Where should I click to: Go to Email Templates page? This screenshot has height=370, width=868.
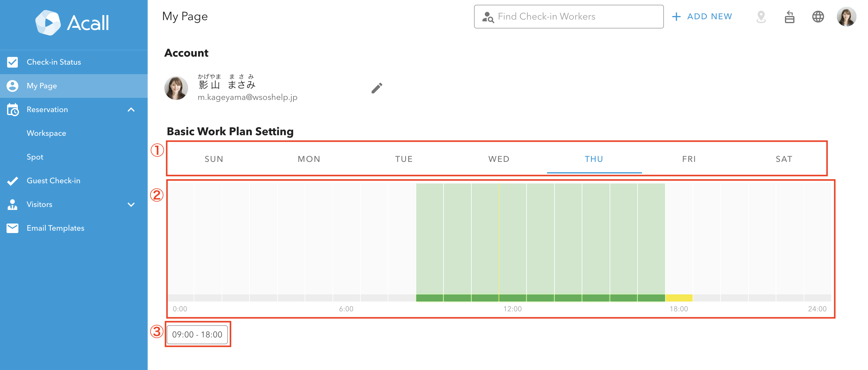[x=55, y=228]
